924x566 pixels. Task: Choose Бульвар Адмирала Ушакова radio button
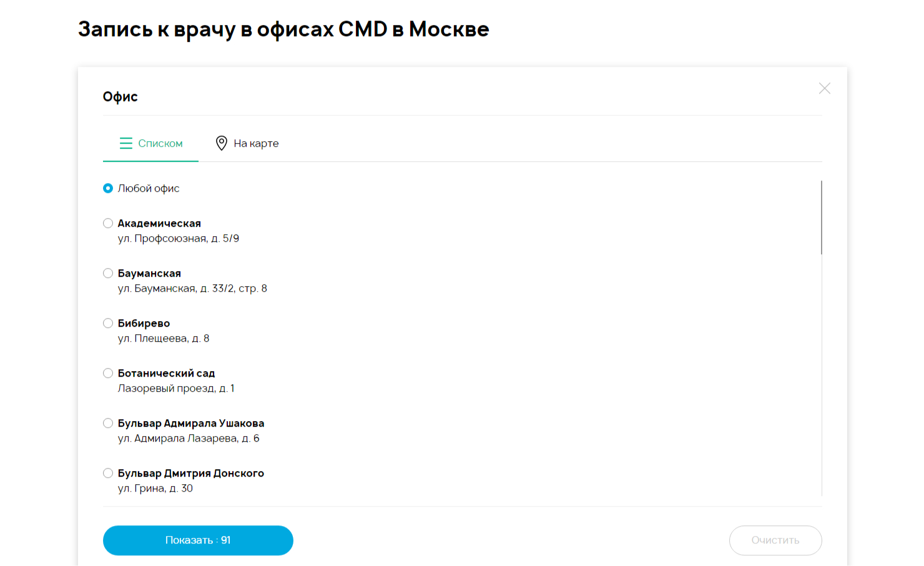click(108, 423)
